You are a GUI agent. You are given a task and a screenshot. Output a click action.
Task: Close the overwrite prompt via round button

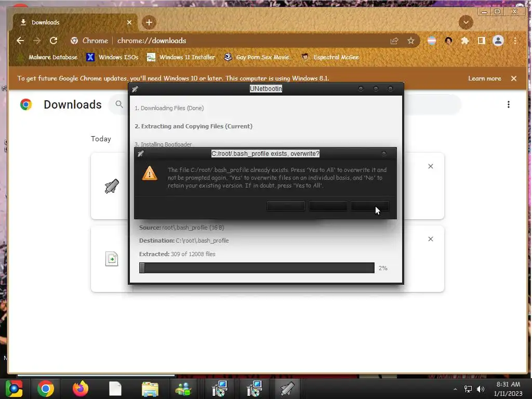pyautogui.click(x=384, y=154)
